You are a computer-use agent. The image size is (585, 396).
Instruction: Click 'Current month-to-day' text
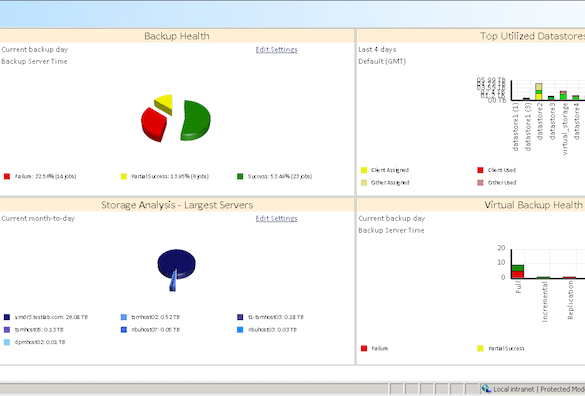click(x=38, y=219)
